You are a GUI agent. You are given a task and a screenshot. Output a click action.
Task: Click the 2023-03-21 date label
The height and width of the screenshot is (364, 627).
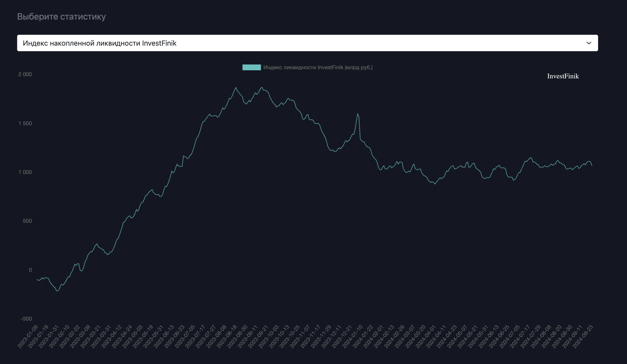pyautogui.click(x=90, y=337)
